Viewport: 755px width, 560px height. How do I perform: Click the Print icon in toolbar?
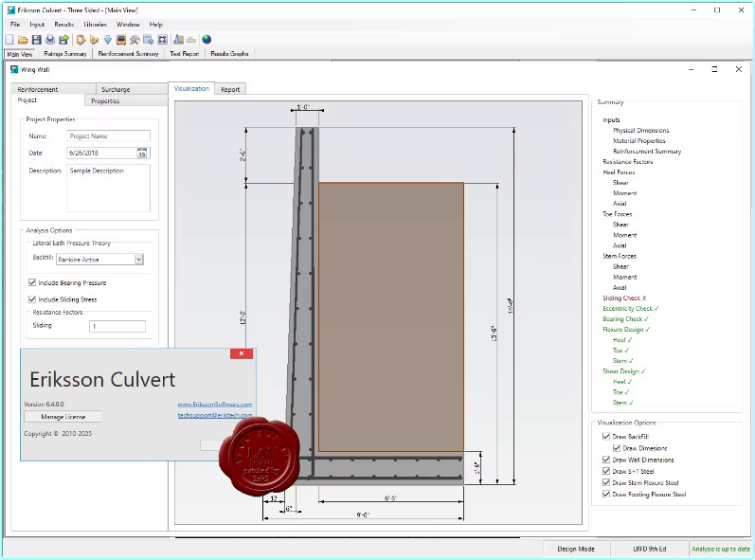50,40
